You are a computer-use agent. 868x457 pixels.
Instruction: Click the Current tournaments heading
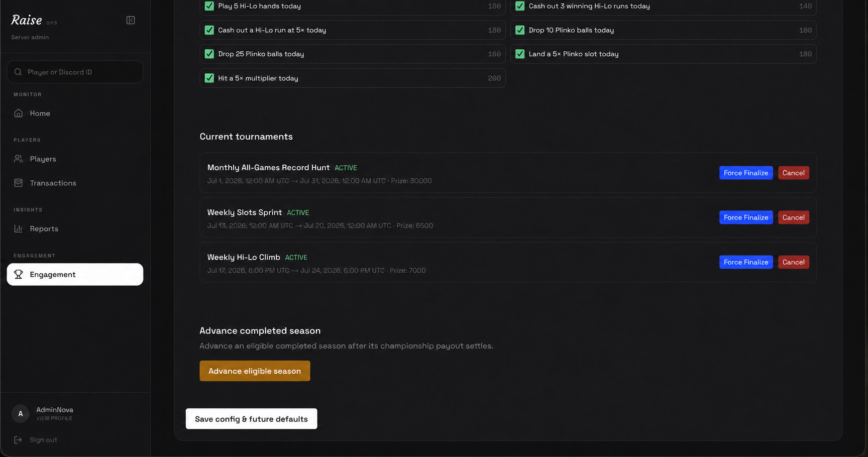(x=246, y=137)
